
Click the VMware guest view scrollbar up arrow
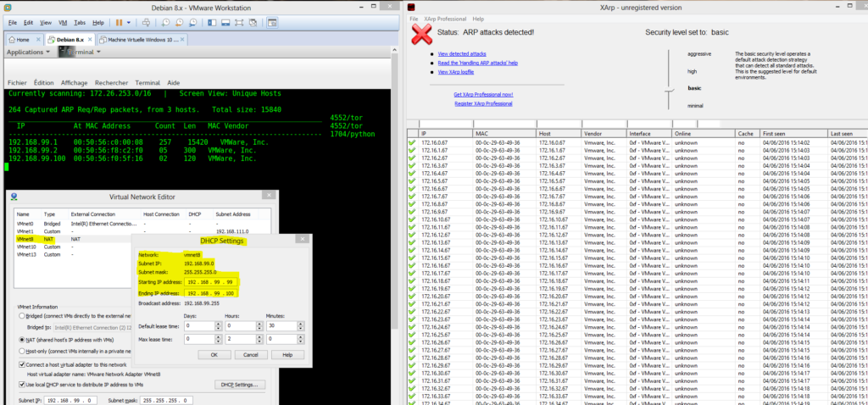pos(395,52)
